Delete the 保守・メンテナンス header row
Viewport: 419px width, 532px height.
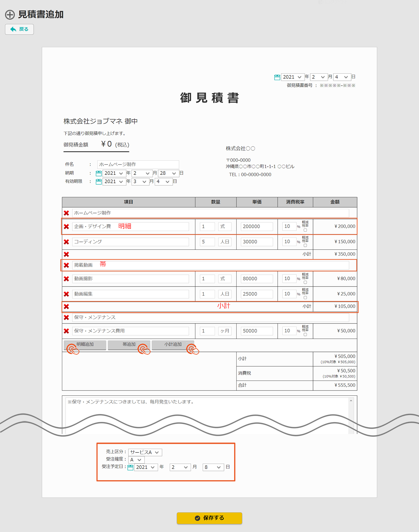coord(66,317)
